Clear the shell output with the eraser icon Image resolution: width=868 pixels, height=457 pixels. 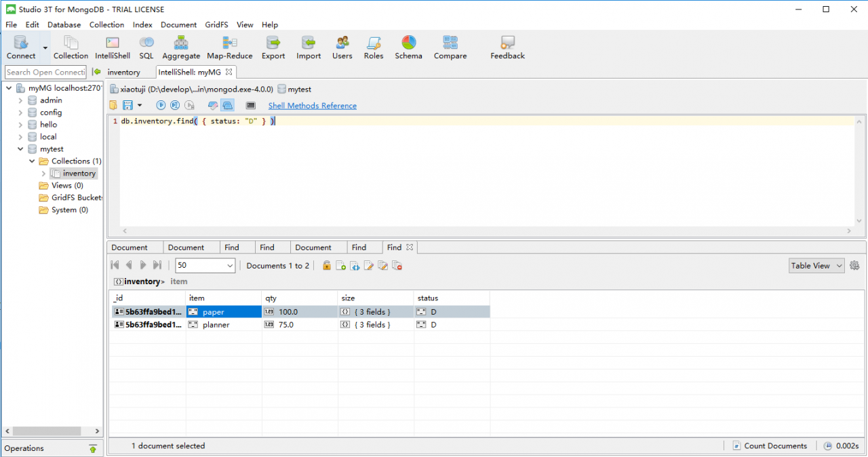(x=212, y=105)
